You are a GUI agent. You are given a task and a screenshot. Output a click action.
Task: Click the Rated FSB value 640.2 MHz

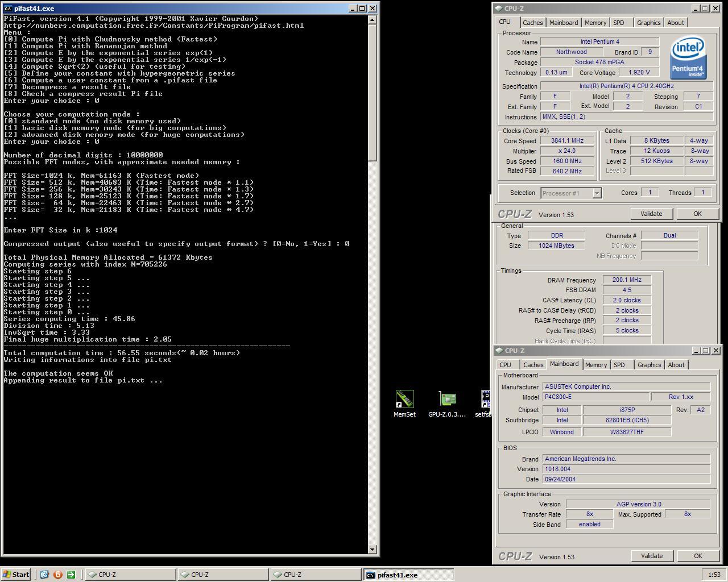coord(567,171)
